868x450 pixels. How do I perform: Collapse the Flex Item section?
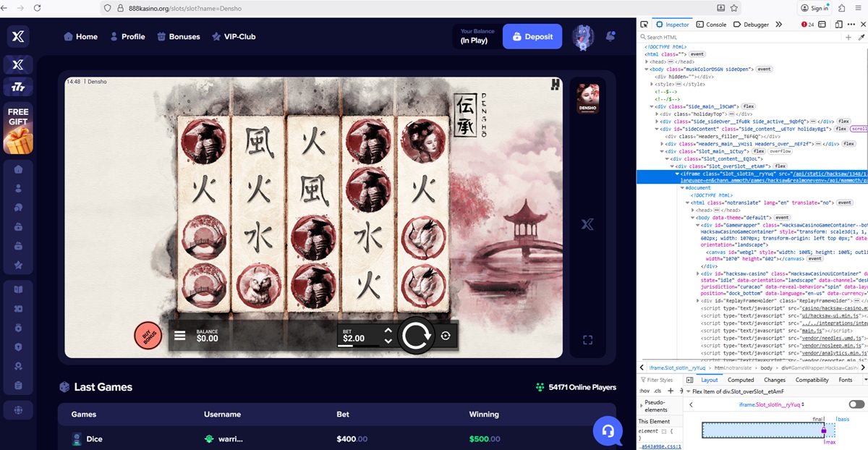pos(687,391)
